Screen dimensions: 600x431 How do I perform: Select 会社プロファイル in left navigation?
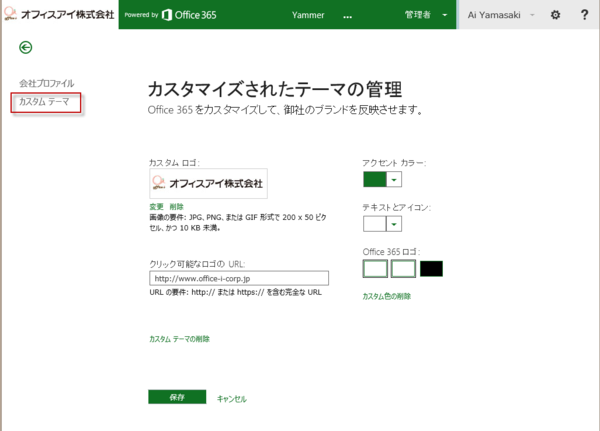coord(47,83)
